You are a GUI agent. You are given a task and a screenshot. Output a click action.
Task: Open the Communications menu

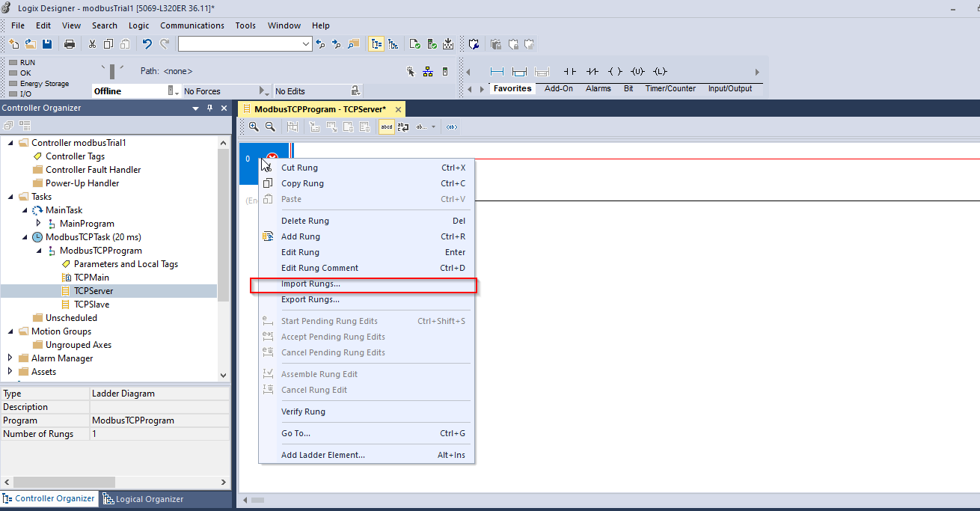pos(192,25)
